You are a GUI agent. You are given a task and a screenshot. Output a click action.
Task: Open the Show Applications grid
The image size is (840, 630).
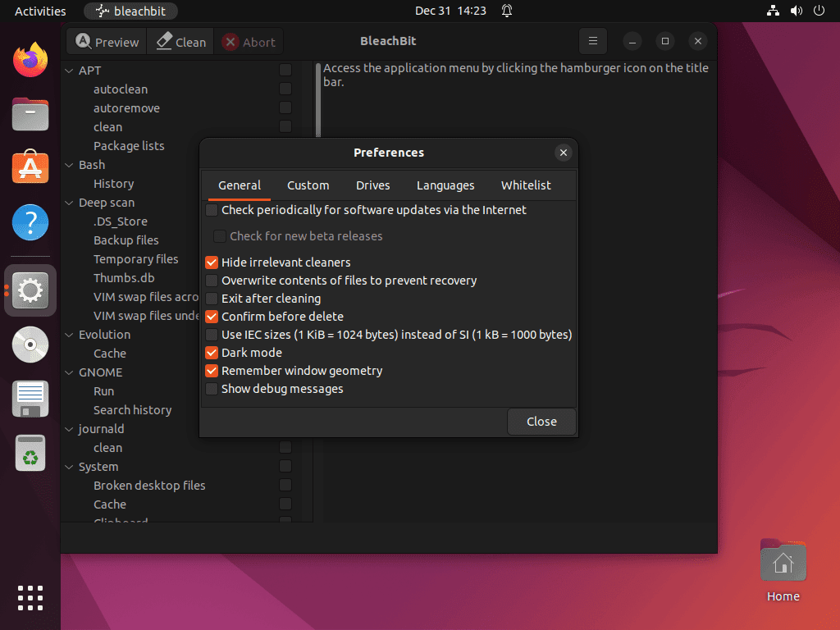(x=30, y=598)
